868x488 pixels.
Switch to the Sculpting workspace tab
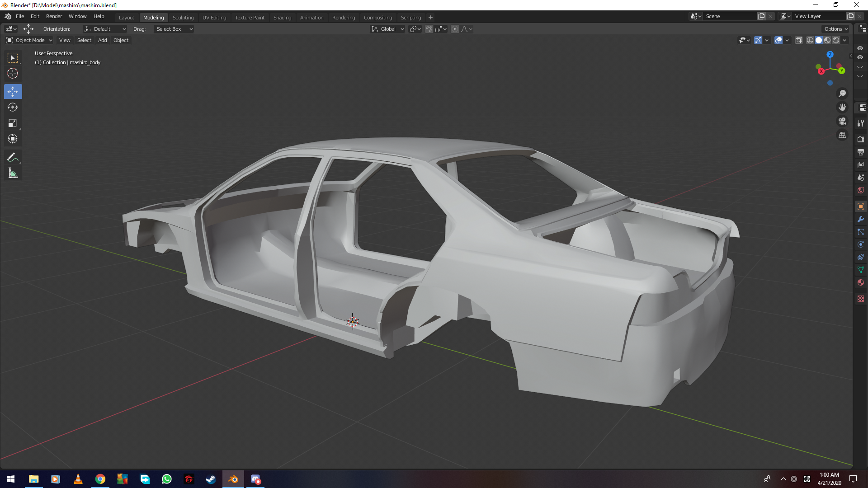tap(183, 18)
